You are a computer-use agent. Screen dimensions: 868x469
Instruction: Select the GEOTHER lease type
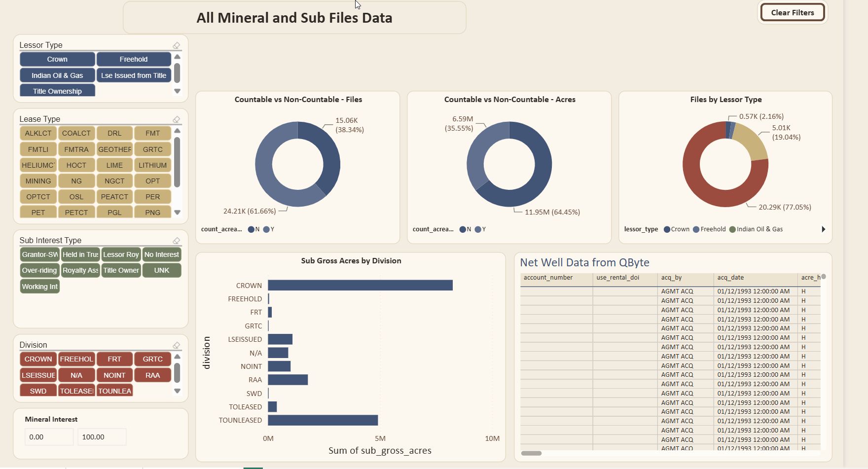(114, 149)
